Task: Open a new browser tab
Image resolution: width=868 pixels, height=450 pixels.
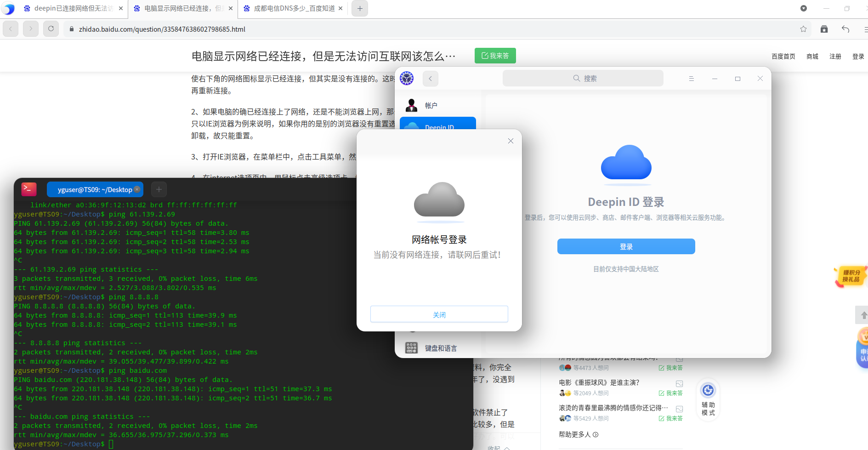Action: (x=360, y=8)
